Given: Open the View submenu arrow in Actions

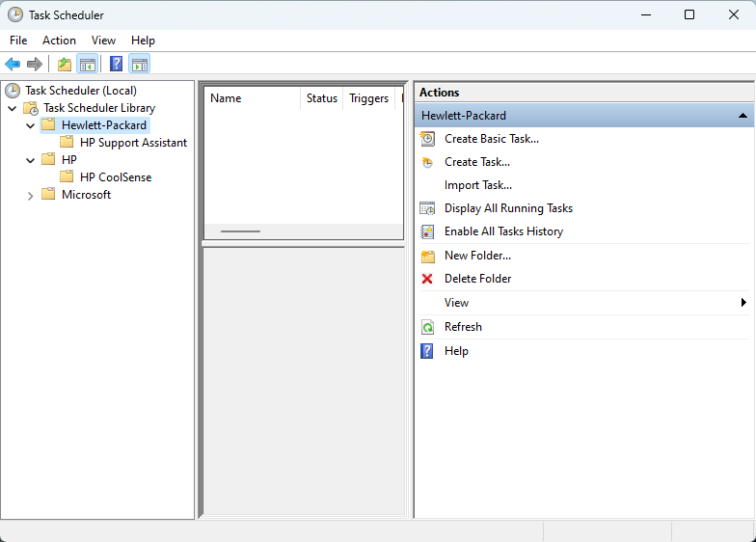Looking at the screenshot, I should 744,303.
